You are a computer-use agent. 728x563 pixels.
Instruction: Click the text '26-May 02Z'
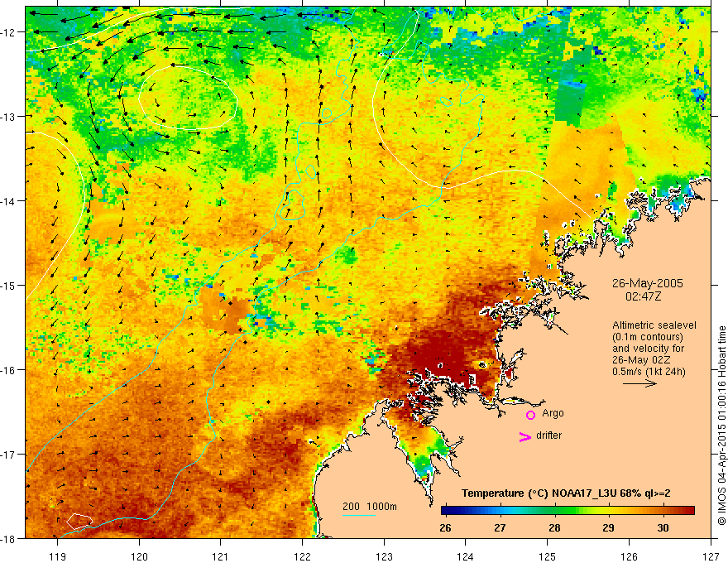641,360
